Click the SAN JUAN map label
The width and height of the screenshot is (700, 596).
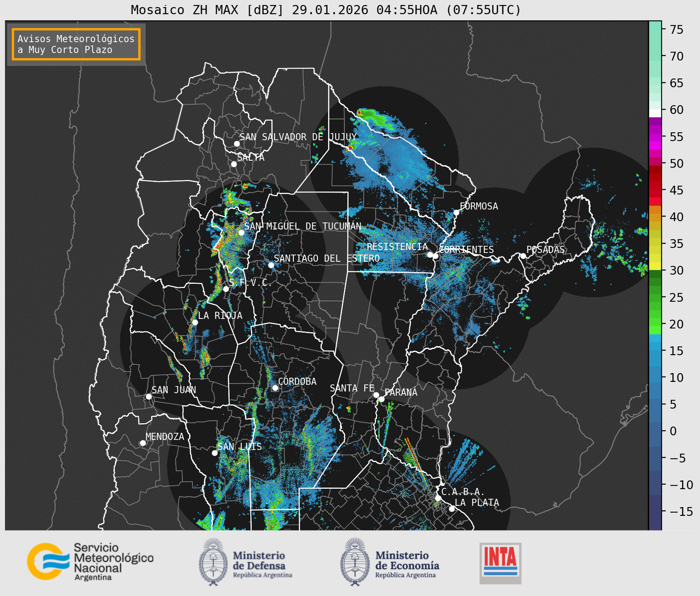174,390
